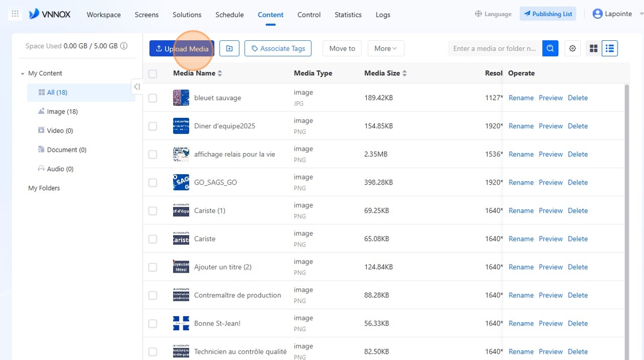The width and height of the screenshot is (644, 360).
Task: Open the Schedule tab
Action: pos(229,15)
